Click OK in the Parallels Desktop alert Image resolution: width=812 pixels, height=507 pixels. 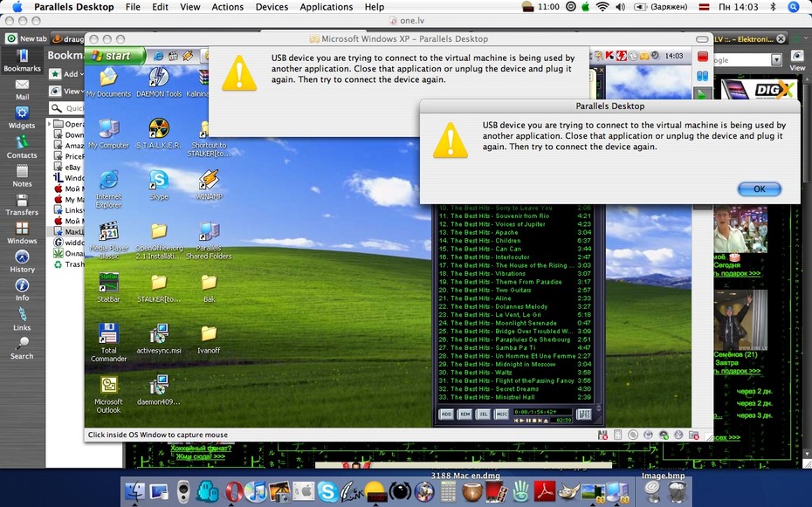[x=759, y=189]
